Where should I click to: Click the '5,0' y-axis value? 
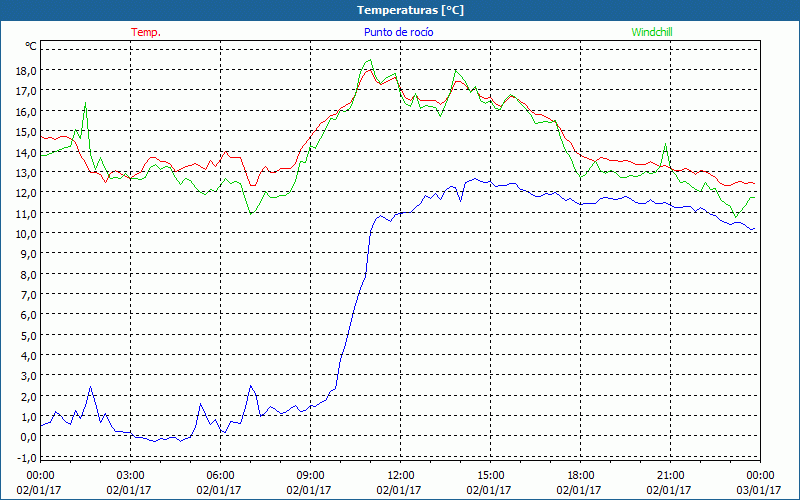(29, 335)
